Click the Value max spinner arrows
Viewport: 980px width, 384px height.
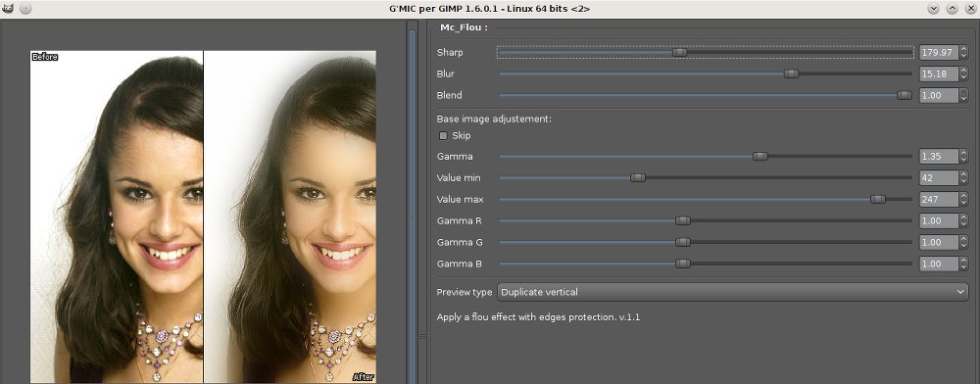(x=963, y=199)
